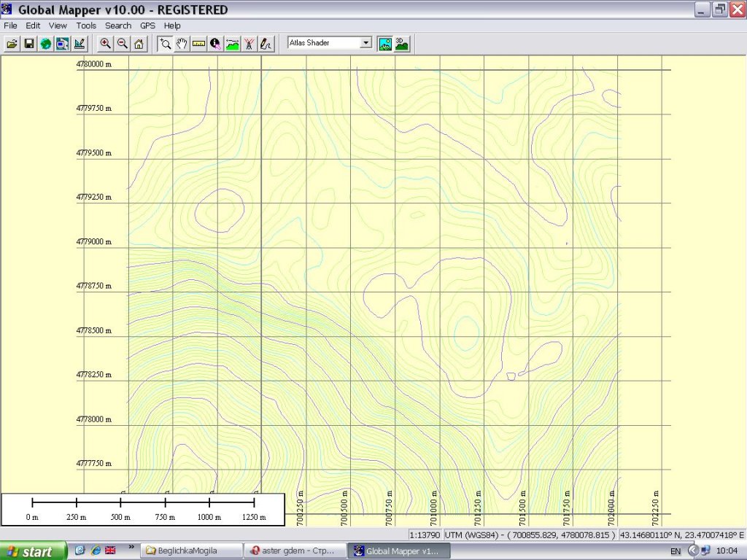The width and height of the screenshot is (747, 560).
Task: Expand the Atlas Shader dropdown
Action: point(366,43)
